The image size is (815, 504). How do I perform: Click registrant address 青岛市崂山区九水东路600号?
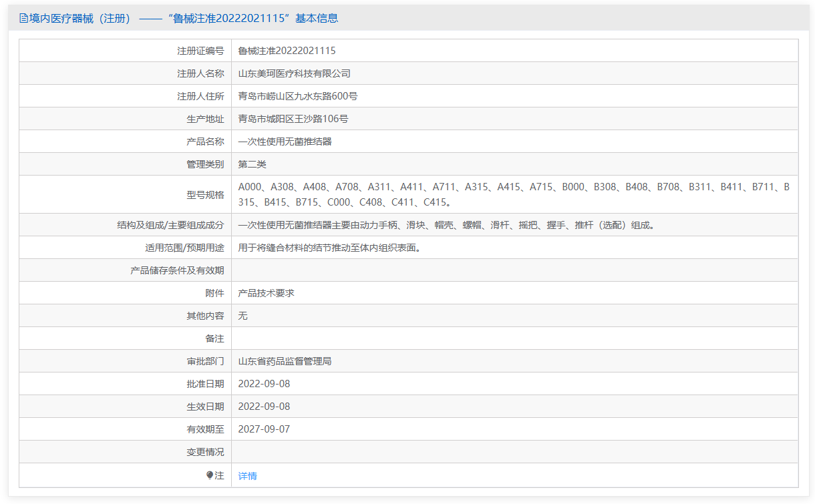tap(297, 96)
